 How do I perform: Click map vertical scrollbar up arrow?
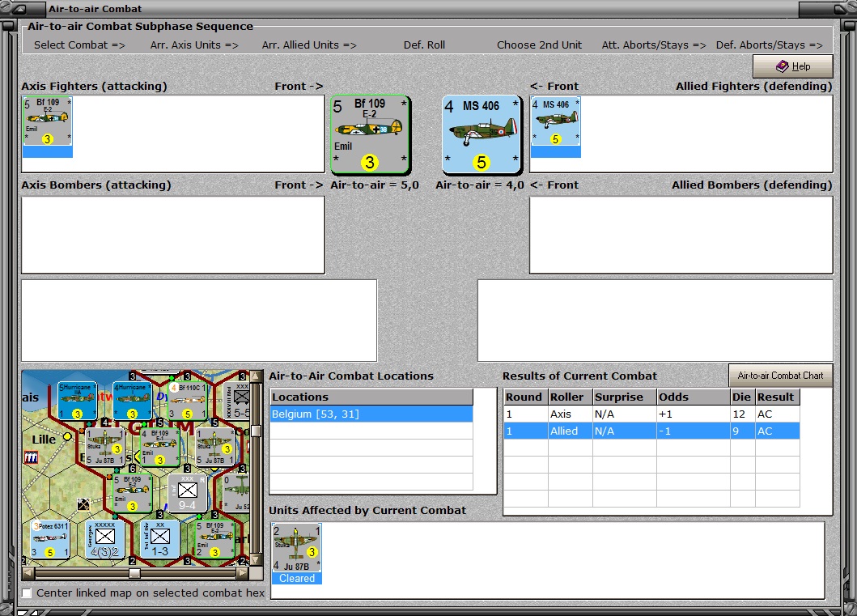click(255, 376)
